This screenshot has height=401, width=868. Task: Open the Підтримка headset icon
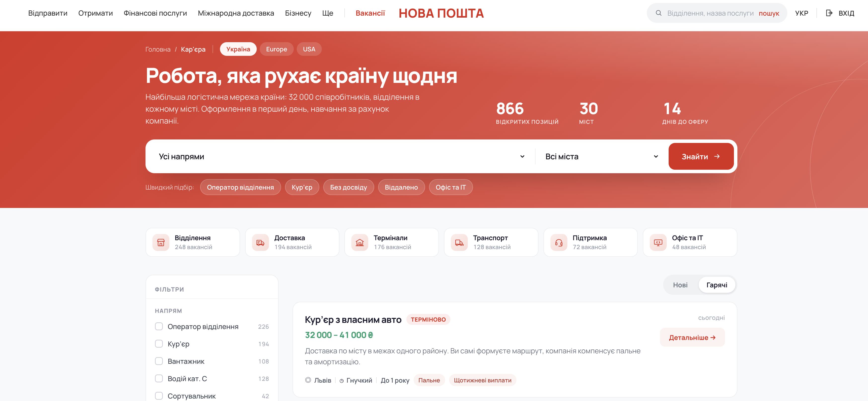559,242
